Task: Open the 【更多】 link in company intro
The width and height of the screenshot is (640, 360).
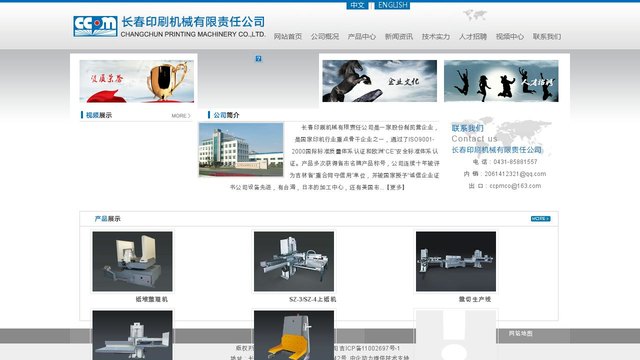Action: tap(395, 187)
